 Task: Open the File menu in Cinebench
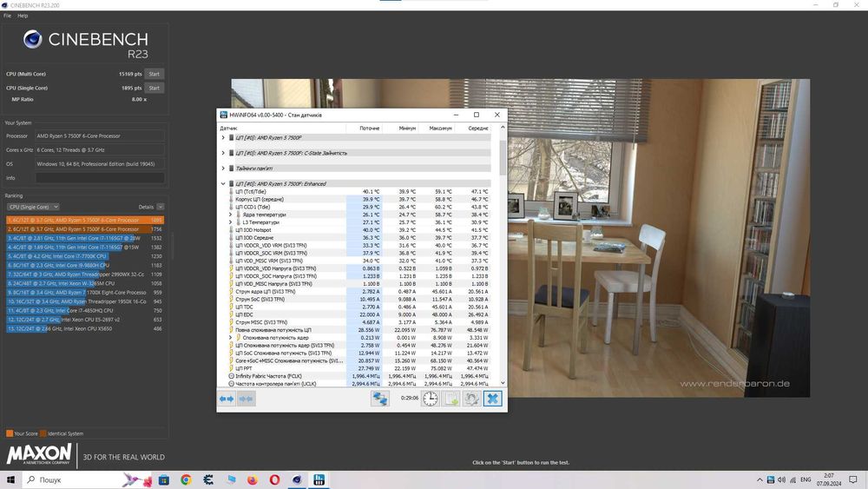click(7, 16)
